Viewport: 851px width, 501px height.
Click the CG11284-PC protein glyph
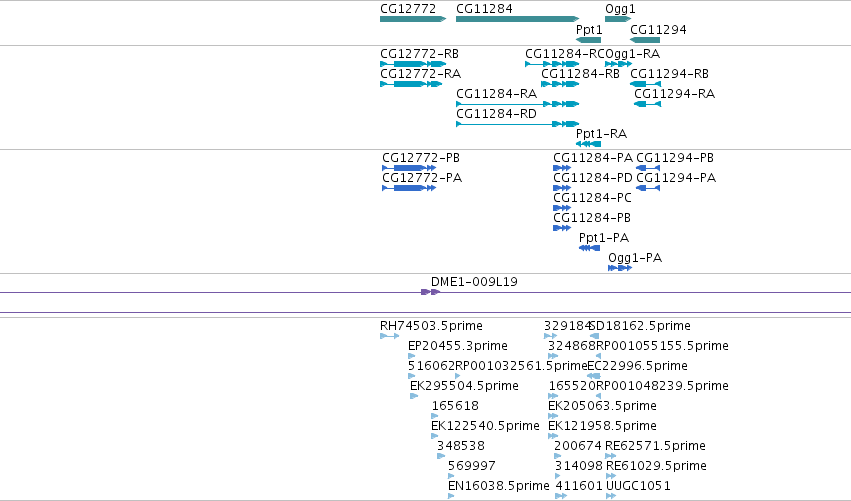(x=562, y=208)
